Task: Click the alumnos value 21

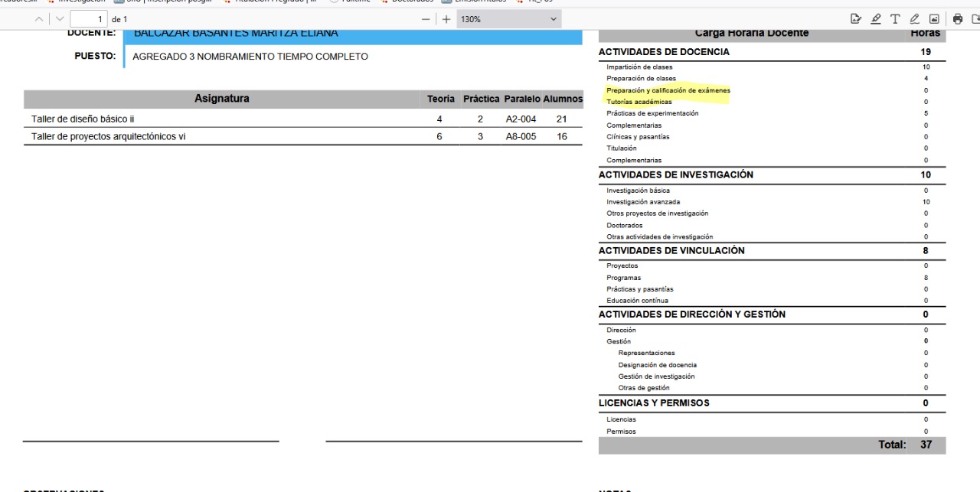Action: [x=562, y=119]
